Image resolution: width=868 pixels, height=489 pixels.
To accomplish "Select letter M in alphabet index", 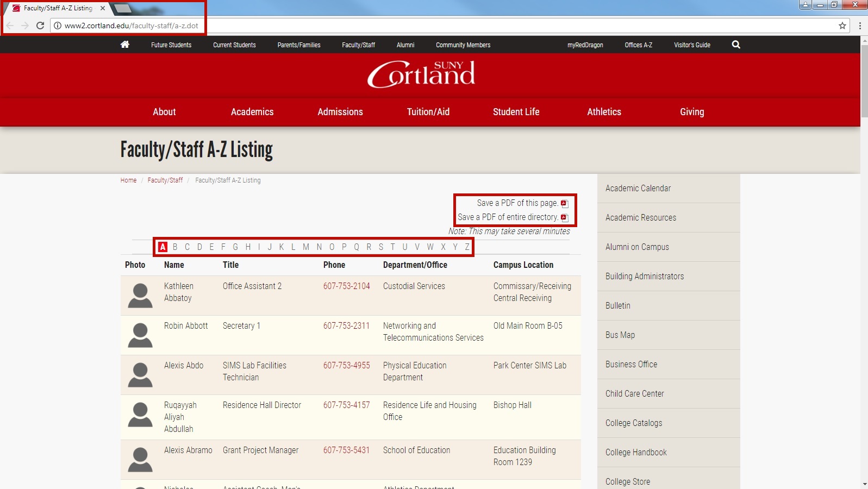I will coord(306,247).
